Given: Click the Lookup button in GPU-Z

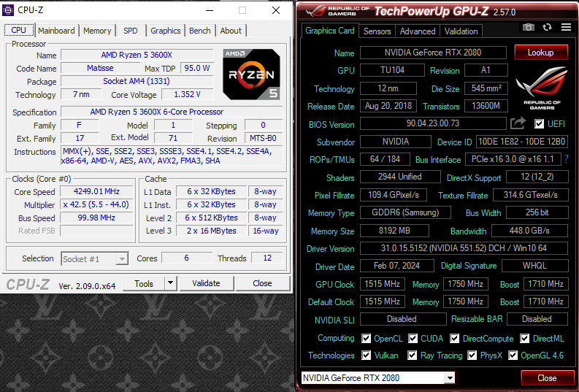Looking at the screenshot, I should point(541,53).
